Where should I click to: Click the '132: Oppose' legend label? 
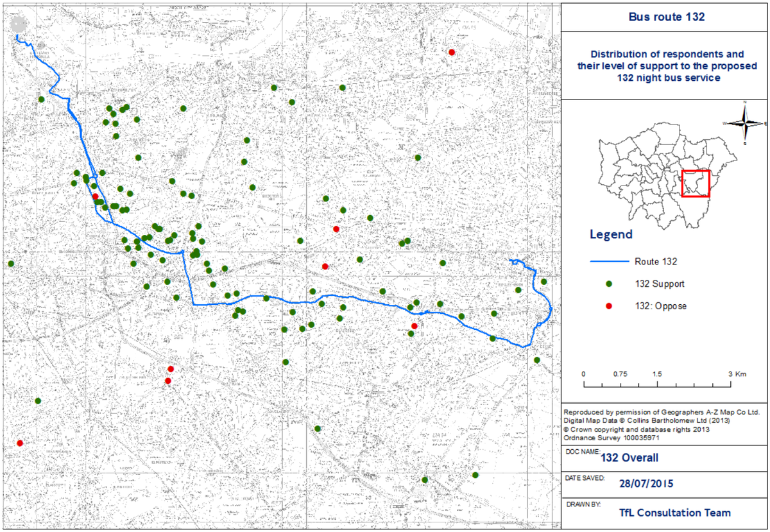(x=661, y=306)
